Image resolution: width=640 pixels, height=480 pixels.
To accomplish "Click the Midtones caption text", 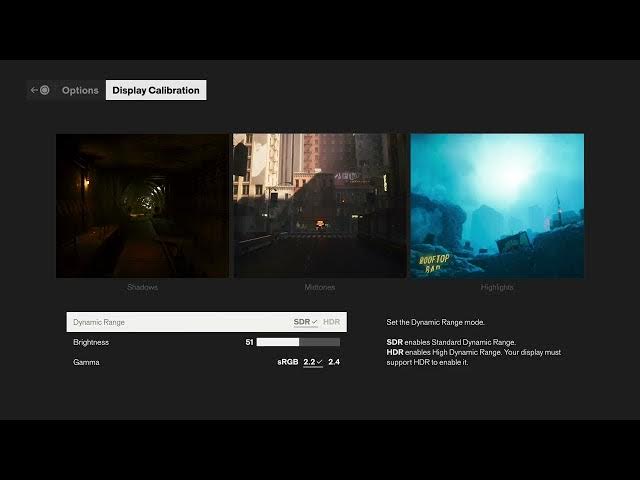I will pos(320,287).
